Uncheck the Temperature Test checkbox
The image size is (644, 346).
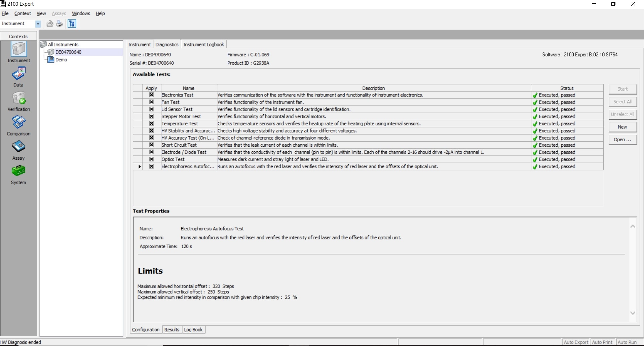tap(151, 124)
